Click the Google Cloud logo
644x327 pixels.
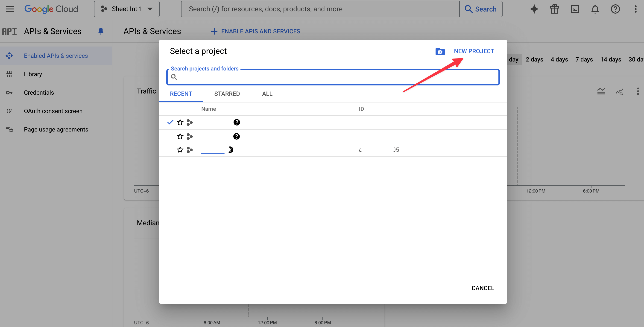51,9
